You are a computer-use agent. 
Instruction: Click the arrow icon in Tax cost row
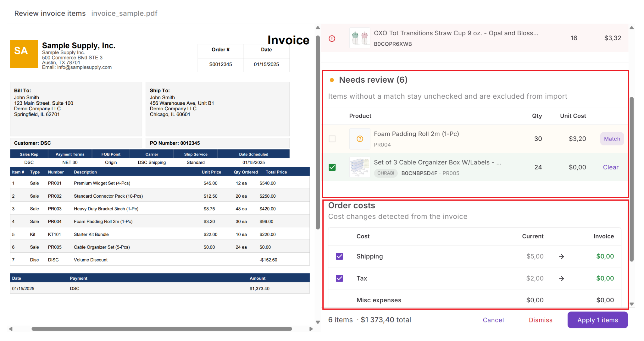pos(561,279)
